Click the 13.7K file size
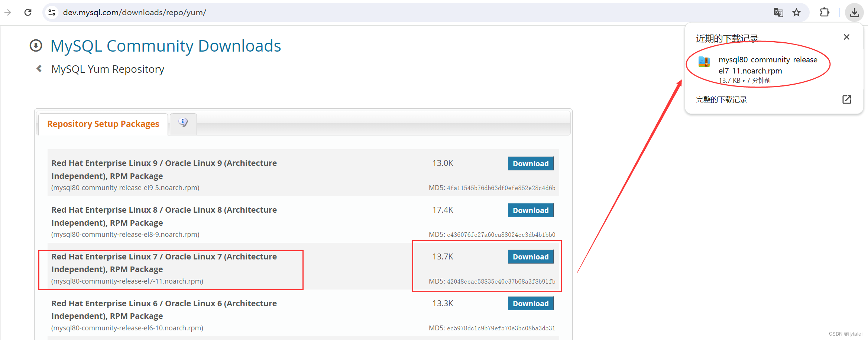Image resolution: width=868 pixels, height=340 pixels. [x=443, y=257]
